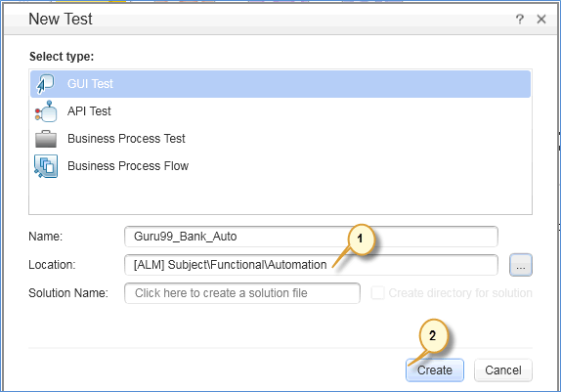Click the Solution Name input box
561x392 pixels.
(242, 293)
